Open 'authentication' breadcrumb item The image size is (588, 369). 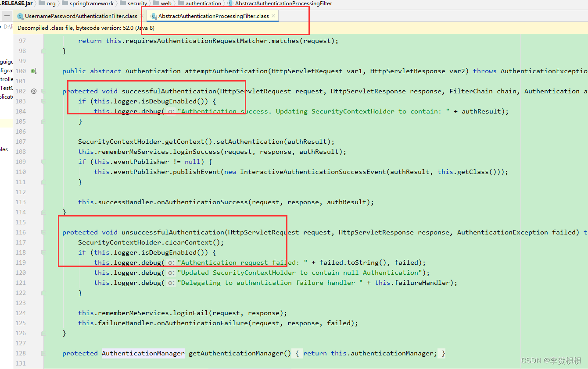tap(203, 4)
